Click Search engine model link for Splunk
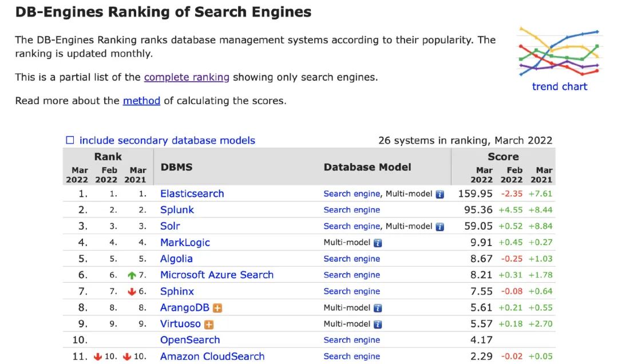The width and height of the screenshot is (618, 364). click(x=351, y=210)
